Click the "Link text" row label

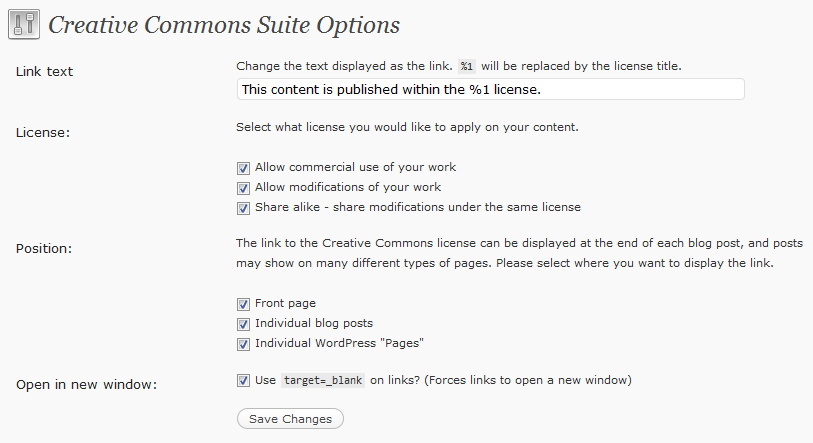(x=45, y=72)
